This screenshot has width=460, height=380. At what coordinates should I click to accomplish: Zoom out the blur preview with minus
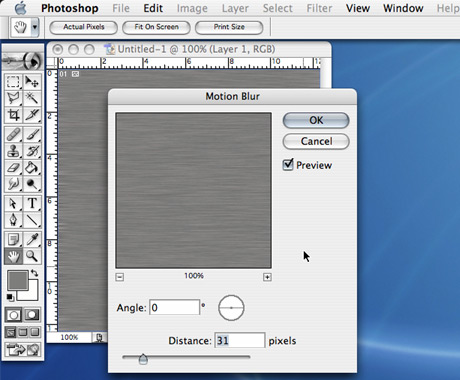120,277
